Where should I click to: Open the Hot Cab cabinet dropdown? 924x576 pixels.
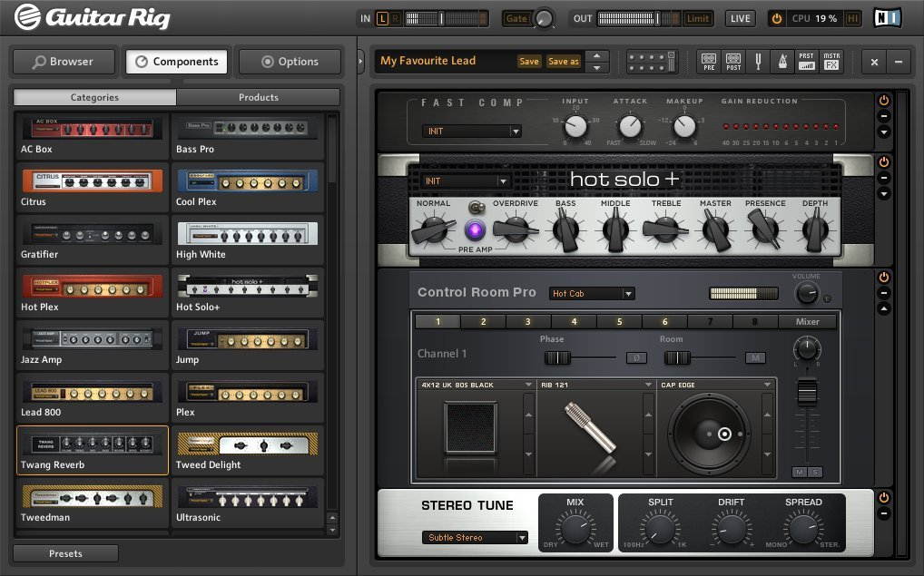click(591, 293)
